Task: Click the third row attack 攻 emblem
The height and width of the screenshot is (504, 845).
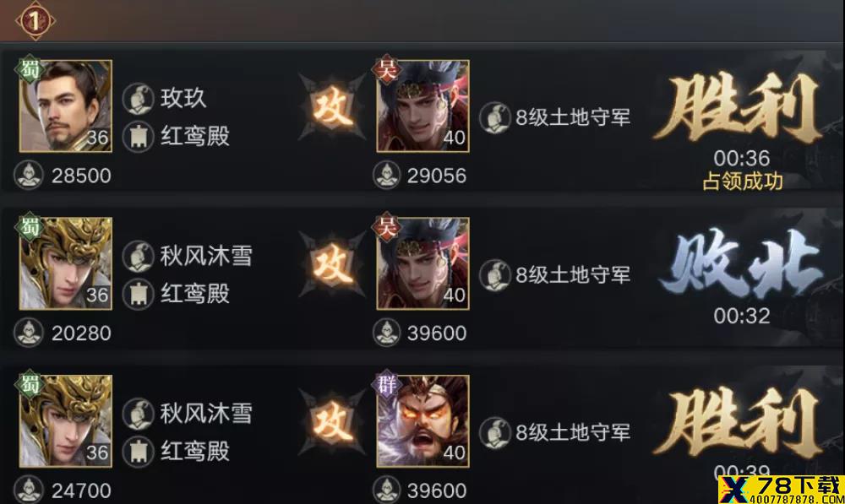Action: tap(332, 422)
